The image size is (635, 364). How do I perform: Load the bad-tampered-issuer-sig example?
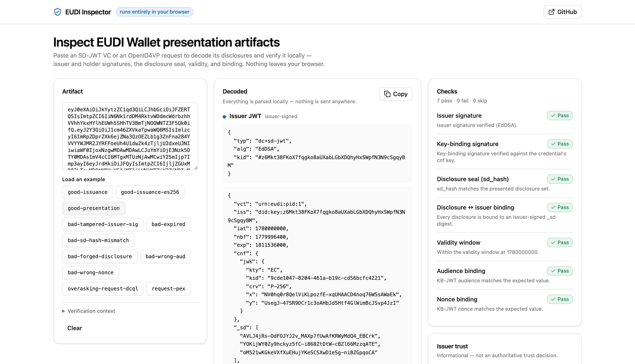[x=103, y=224]
